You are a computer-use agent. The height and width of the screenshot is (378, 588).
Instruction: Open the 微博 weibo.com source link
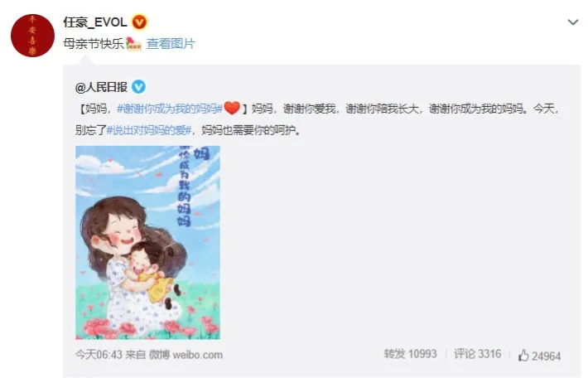tap(186, 355)
